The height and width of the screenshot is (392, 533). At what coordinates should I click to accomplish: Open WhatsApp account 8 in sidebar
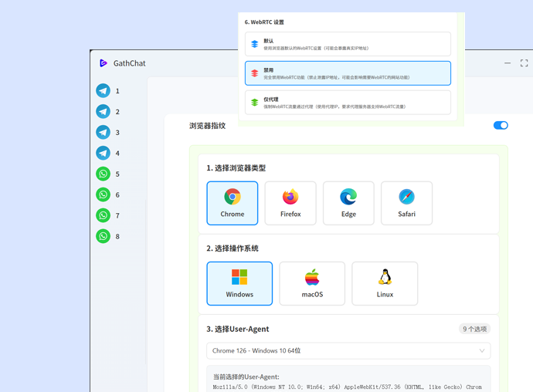click(104, 236)
